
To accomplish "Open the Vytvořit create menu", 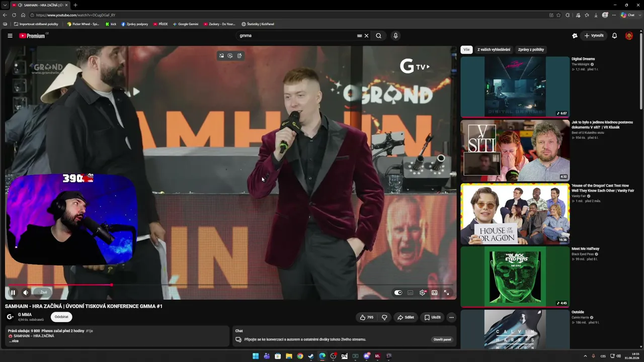I will click(594, 36).
